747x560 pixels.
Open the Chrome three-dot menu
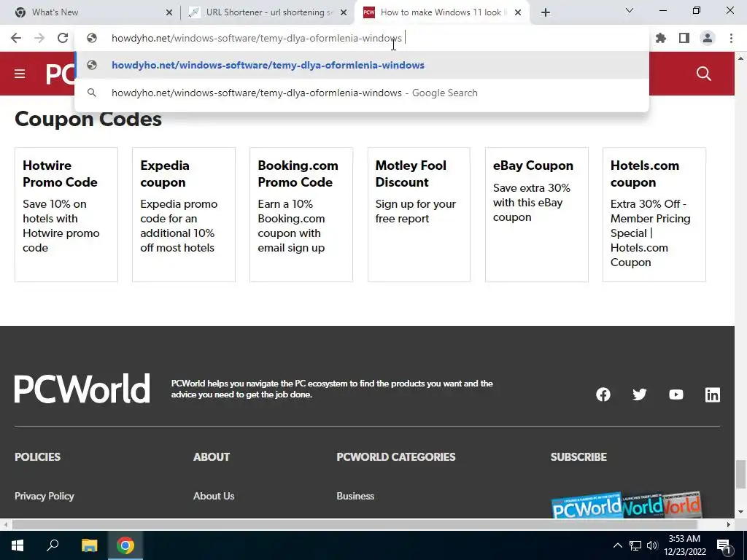click(x=731, y=38)
